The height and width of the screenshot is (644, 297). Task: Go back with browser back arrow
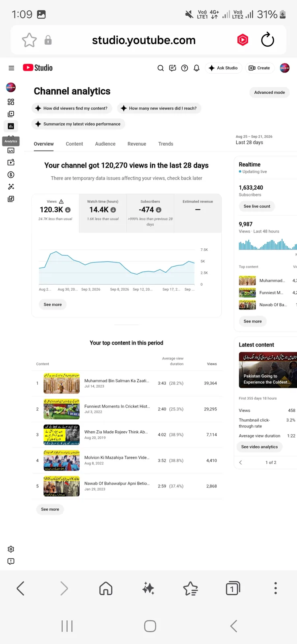tap(21, 588)
